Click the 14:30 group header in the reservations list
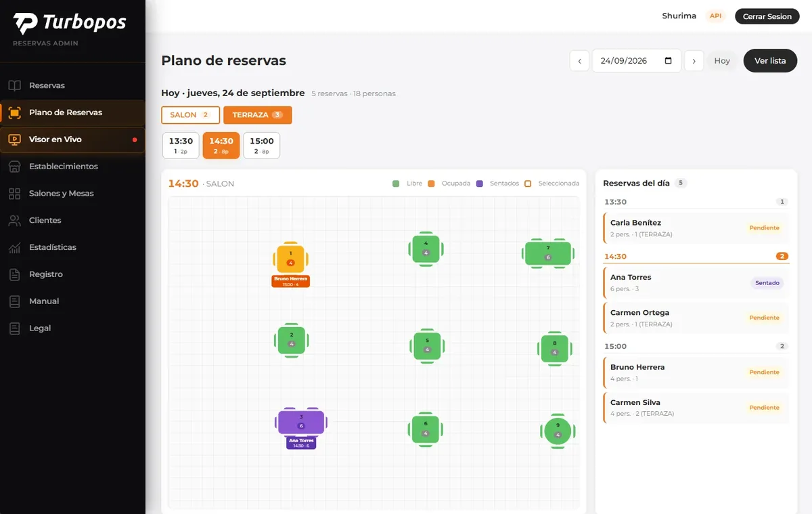812x514 pixels. [x=696, y=257]
